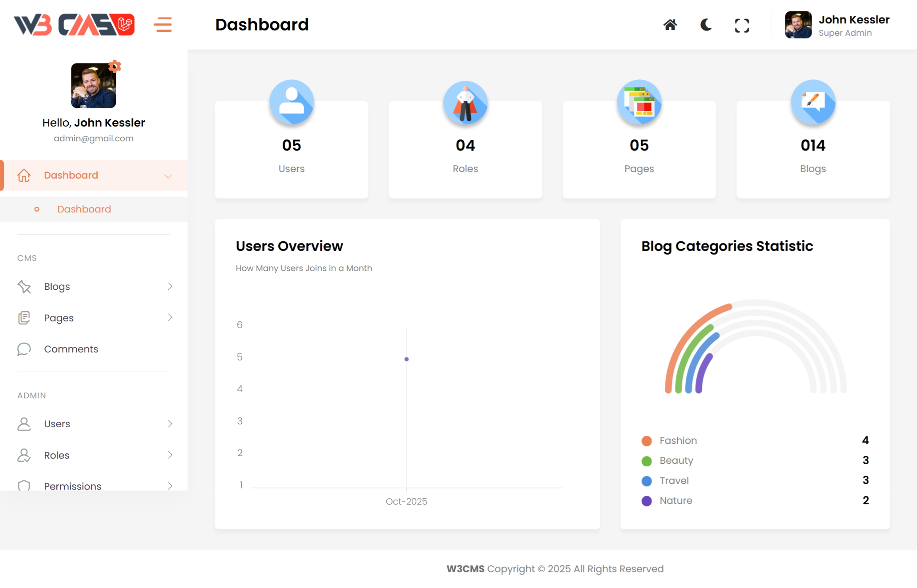Enter fullscreen mode via header icon
917x588 pixels.
point(742,25)
